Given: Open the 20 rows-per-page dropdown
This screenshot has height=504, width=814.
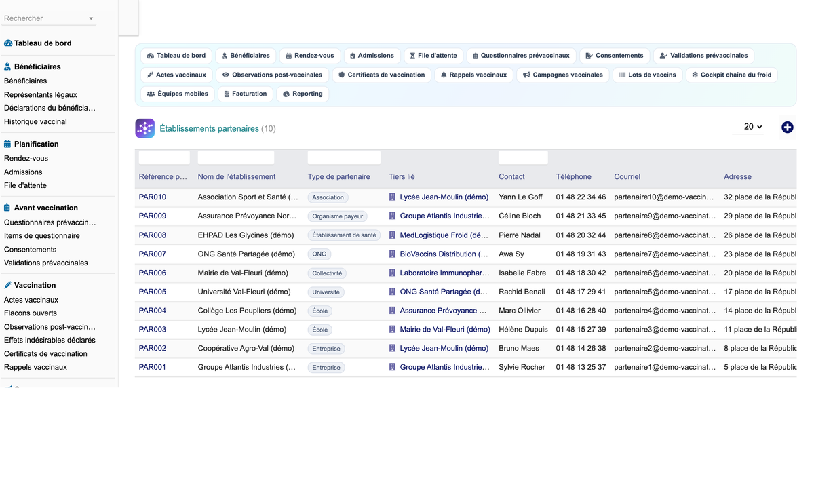Looking at the screenshot, I should 748,127.
